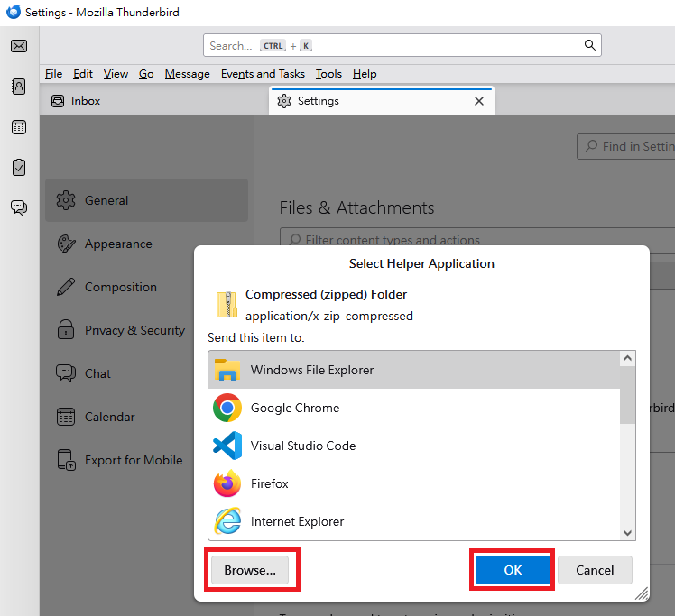
Task: Select Google Chrome from application list
Action: click(414, 408)
